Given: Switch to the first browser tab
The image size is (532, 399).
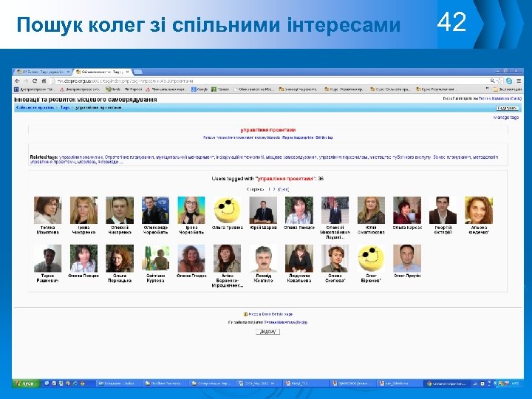Looking at the screenshot, I should point(43,72).
